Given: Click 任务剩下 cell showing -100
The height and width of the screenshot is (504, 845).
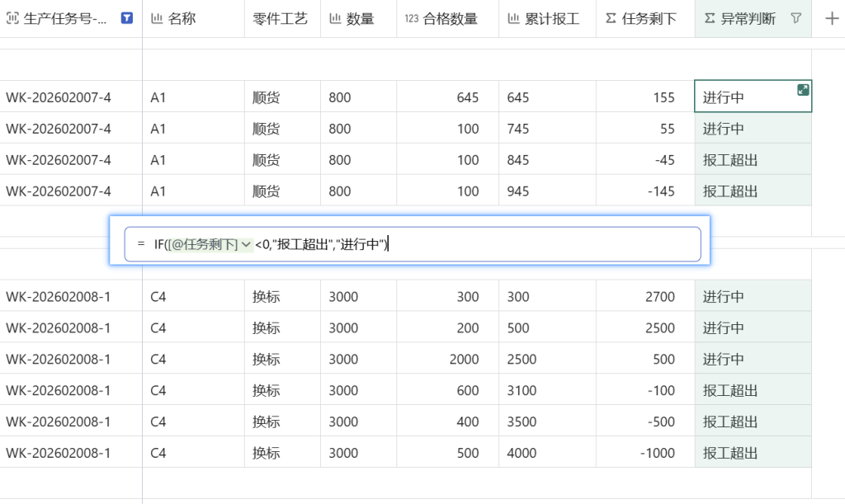Looking at the screenshot, I should [645, 390].
